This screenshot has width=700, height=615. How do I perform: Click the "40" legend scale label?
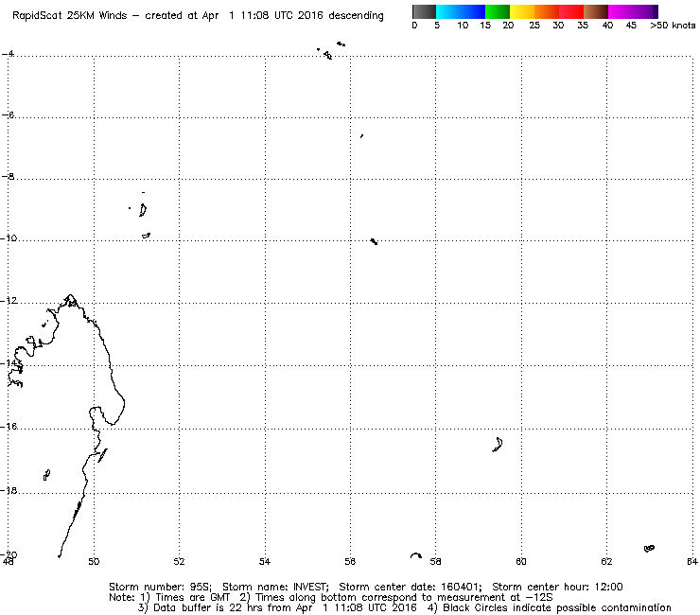pos(607,26)
